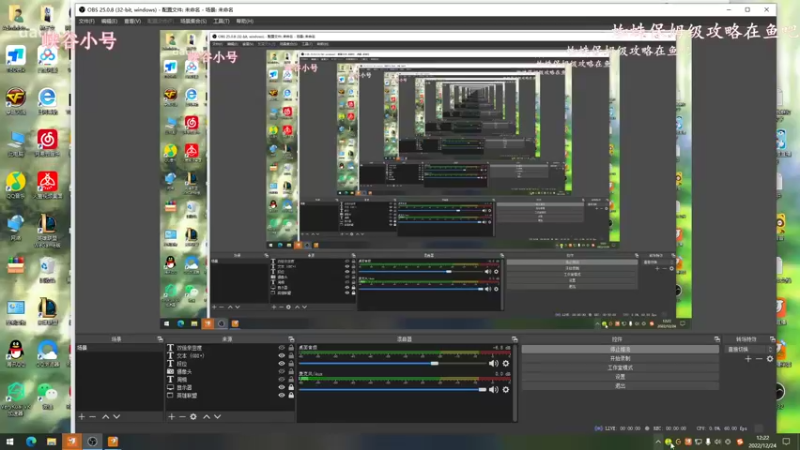Open the QQ Music desktop icon
This screenshot has height=450, width=800.
[x=16, y=185]
